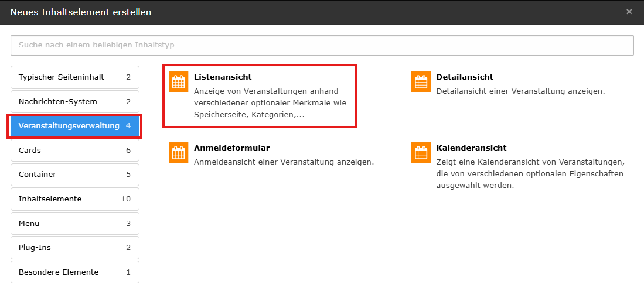Close the Neues Inhaltselement erstellen dialog

click(629, 12)
